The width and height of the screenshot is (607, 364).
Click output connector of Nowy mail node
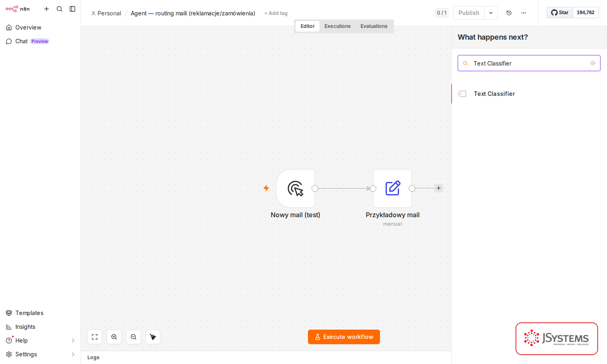(x=315, y=188)
